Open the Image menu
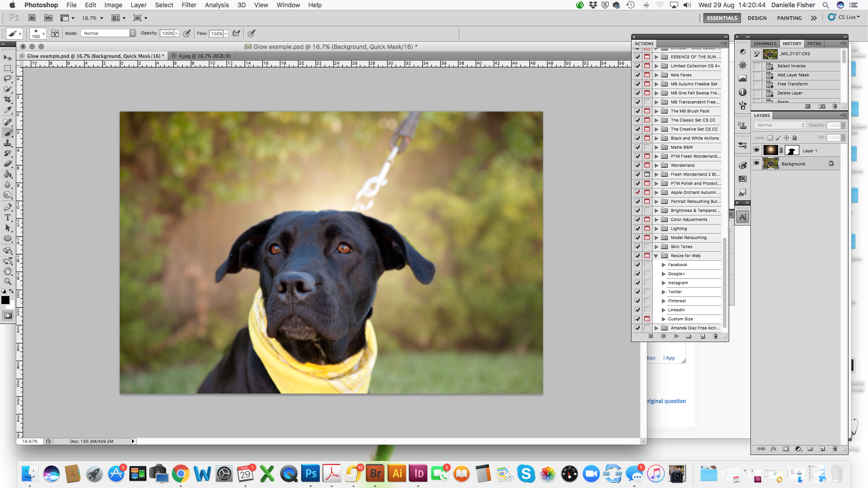 click(113, 5)
